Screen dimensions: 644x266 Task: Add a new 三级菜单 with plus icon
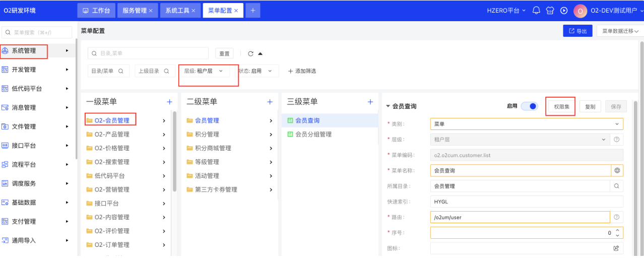pos(370,102)
